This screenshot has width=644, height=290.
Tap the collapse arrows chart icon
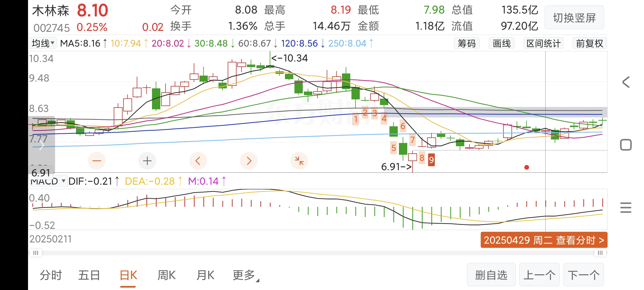pyautogui.click(x=299, y=161)
